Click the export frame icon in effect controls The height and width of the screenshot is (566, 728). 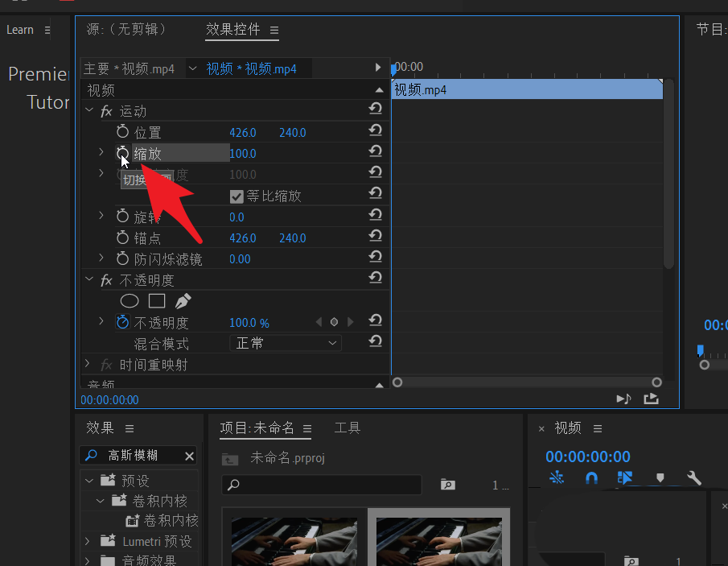point(651,399)
